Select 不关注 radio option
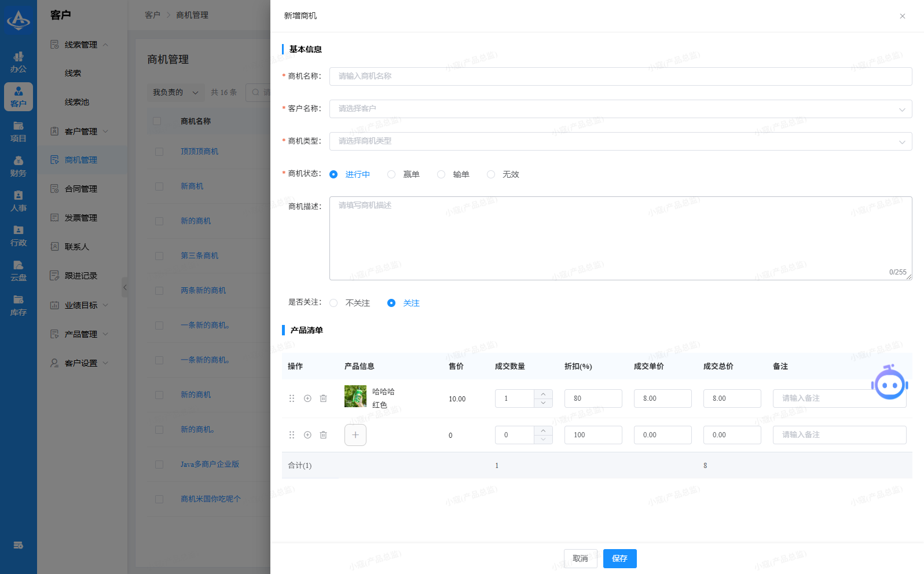 (334, 303)
